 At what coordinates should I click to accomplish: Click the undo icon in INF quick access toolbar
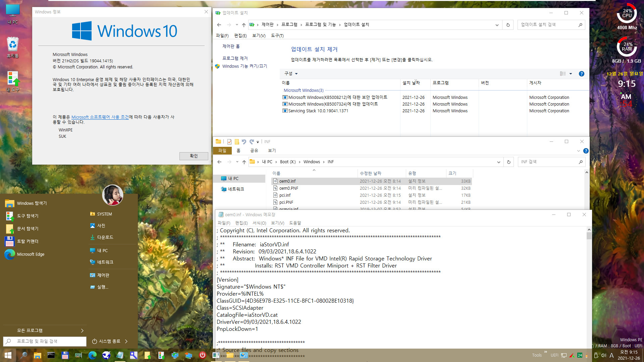click(244, 142)
